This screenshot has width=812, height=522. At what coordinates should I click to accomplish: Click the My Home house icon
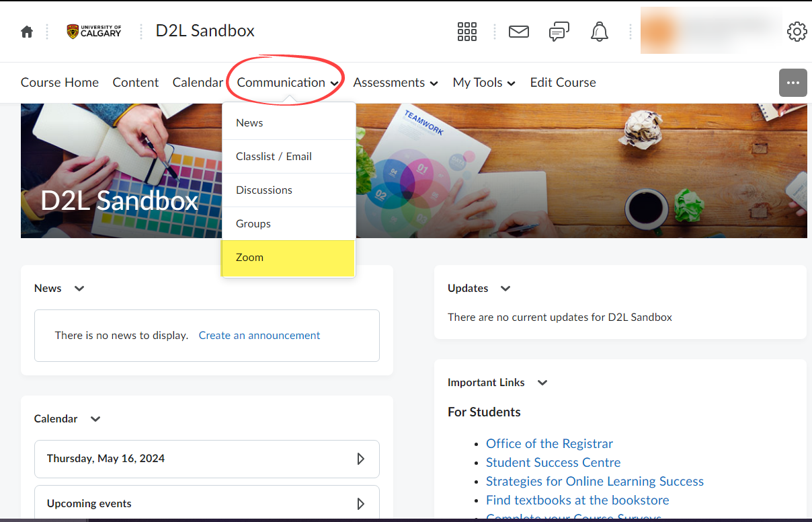pos(27,32)
